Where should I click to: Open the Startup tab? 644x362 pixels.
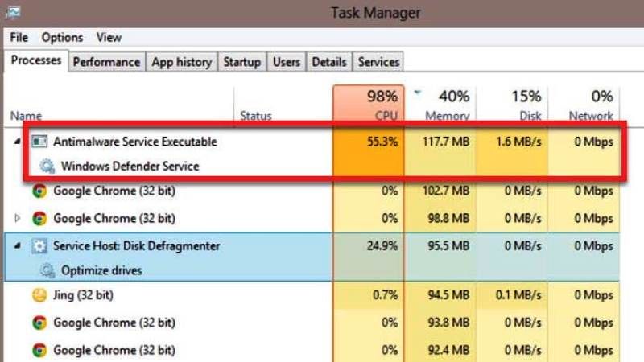pos(242,62)
